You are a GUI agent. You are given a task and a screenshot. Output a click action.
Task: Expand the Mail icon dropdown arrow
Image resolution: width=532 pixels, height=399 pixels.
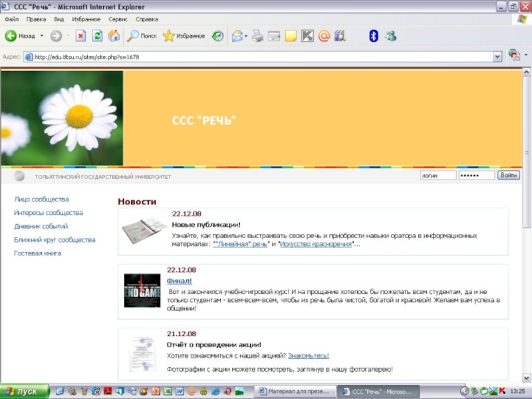pyautogui.click(x=246, y=36)
